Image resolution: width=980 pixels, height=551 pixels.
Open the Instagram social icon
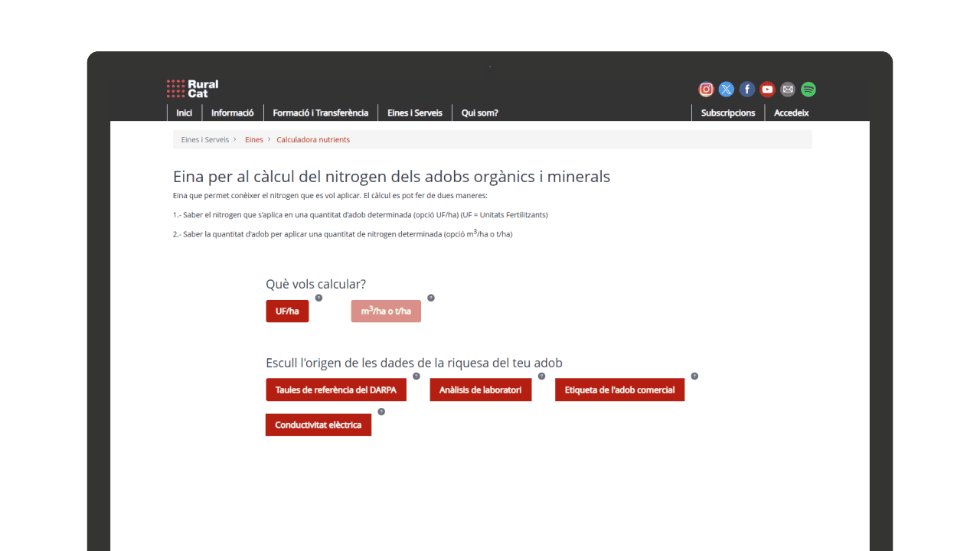tap(706, 90)
